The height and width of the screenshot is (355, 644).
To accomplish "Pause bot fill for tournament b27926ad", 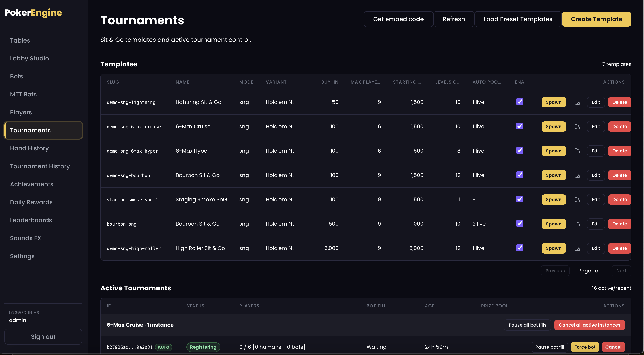I will pyautogui.click(x=550, y=347).
